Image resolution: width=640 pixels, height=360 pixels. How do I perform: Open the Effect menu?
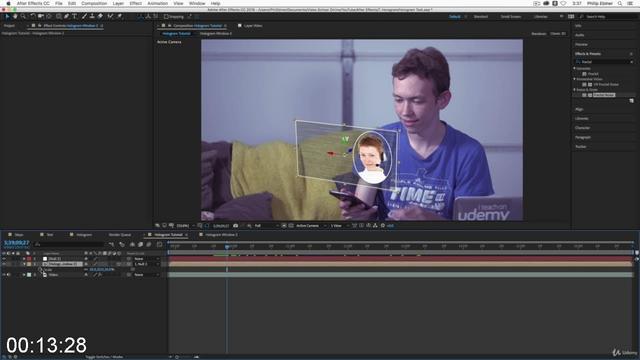click(136, 3)
